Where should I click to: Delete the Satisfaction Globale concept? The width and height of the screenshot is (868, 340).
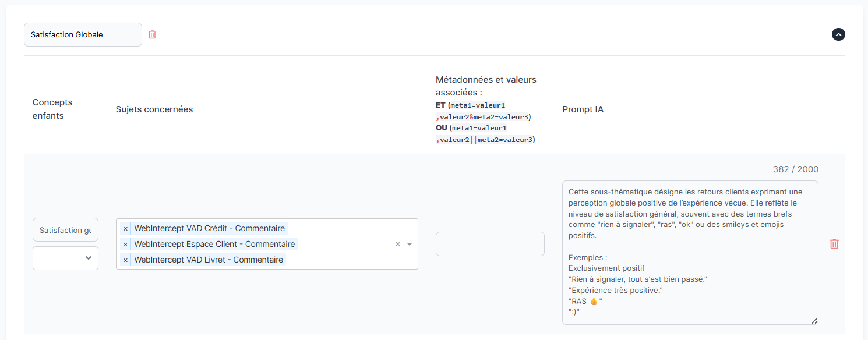tap(152, 34)
